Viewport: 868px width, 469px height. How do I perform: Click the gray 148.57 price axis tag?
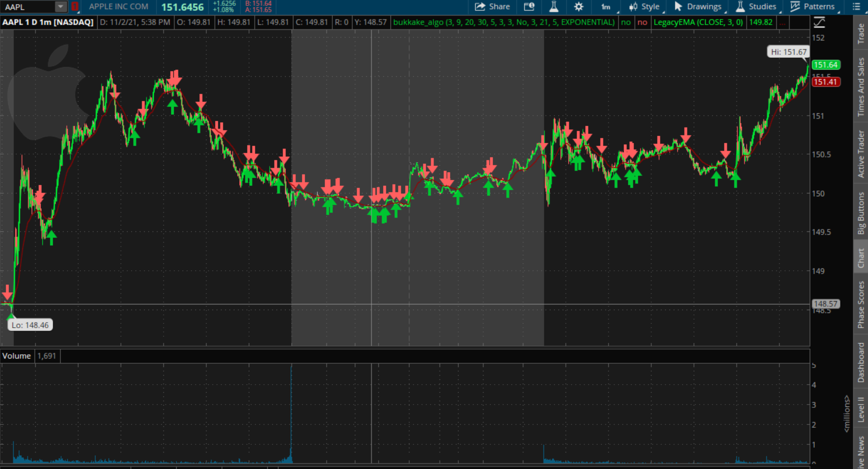coord(826,304)
